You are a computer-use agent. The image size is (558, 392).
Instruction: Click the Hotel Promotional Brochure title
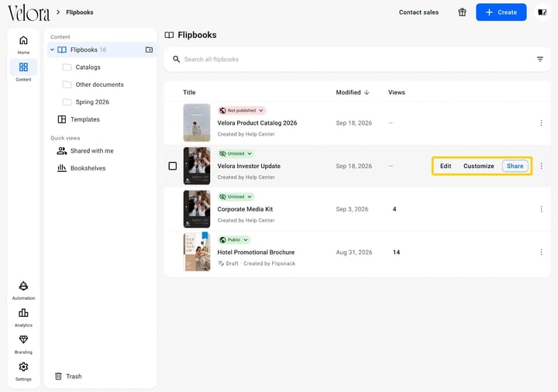256,253
